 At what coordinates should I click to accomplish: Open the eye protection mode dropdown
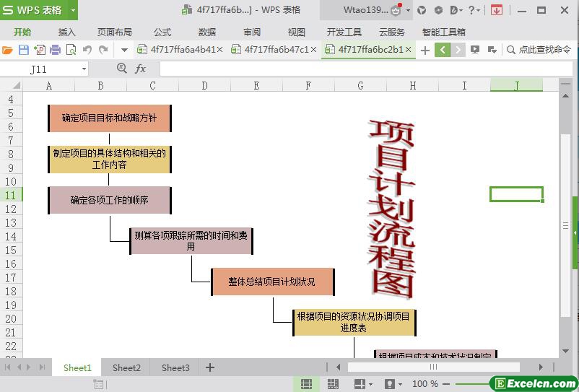399,384
